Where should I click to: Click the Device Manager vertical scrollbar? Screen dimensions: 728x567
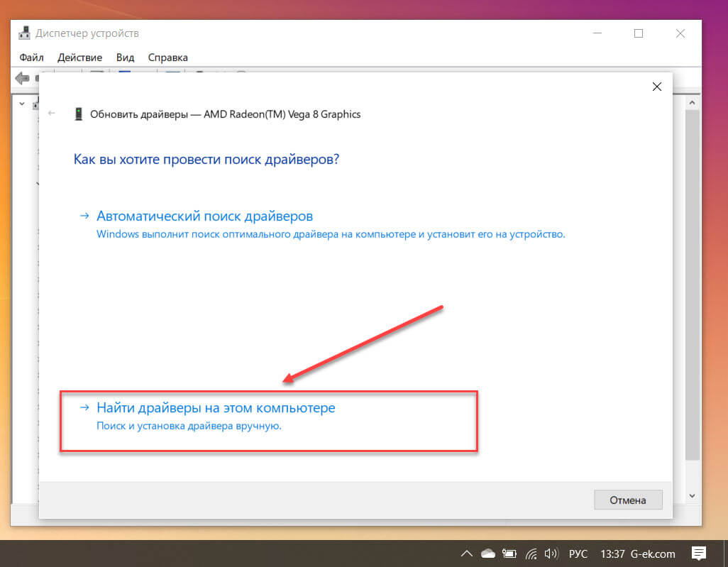[x=693, y=284]
